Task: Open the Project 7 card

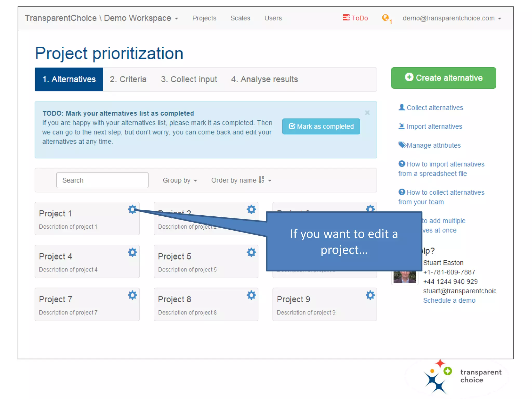Action: [87, 304]
